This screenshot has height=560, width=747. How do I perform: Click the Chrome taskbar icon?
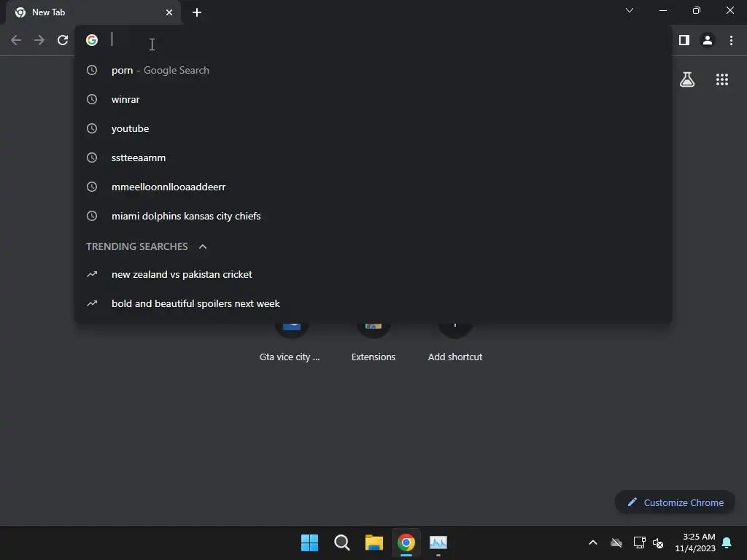(406, 542)
